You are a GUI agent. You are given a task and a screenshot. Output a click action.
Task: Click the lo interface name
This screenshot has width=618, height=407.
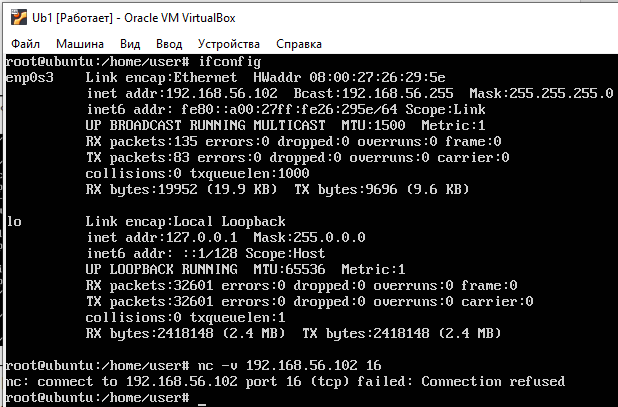coord(14,222)
